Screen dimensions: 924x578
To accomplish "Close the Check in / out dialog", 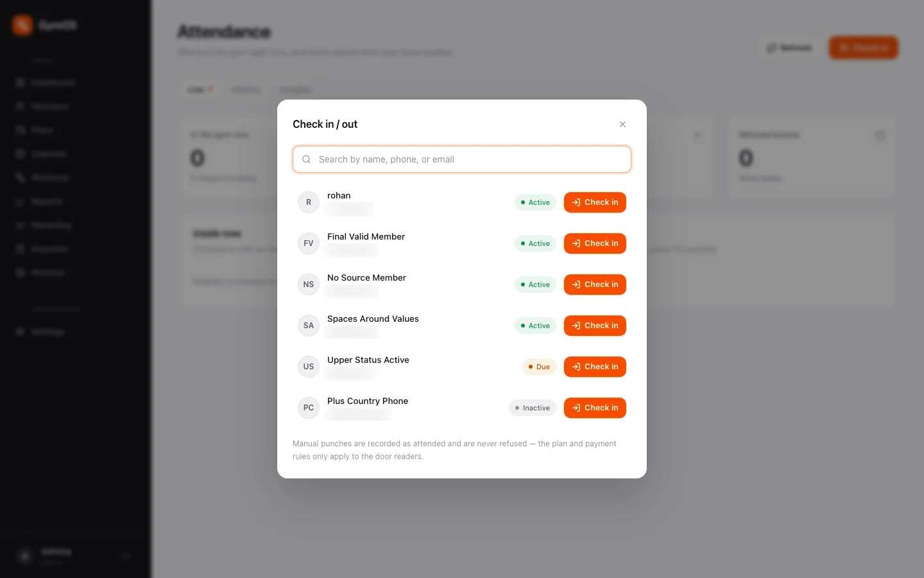I will pos(622,125).
